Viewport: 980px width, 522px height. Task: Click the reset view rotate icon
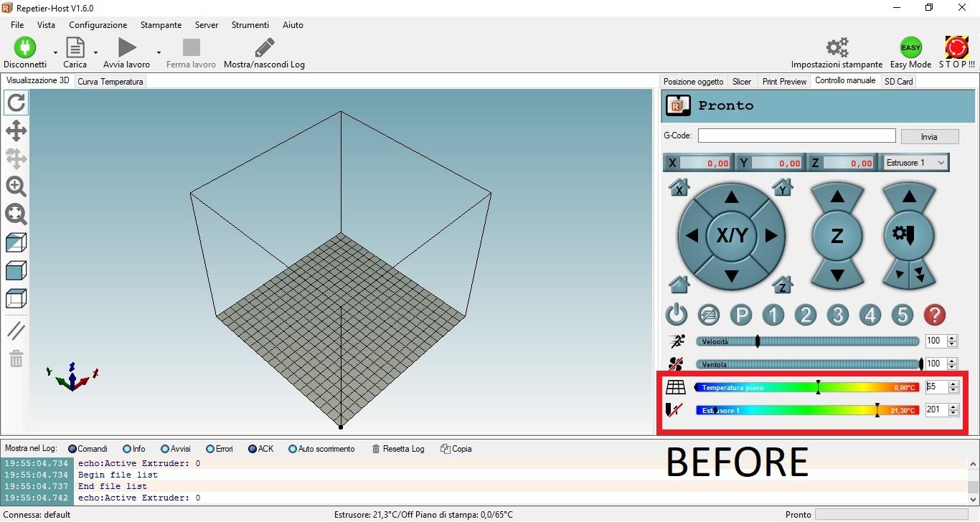[x=16, y=103]
